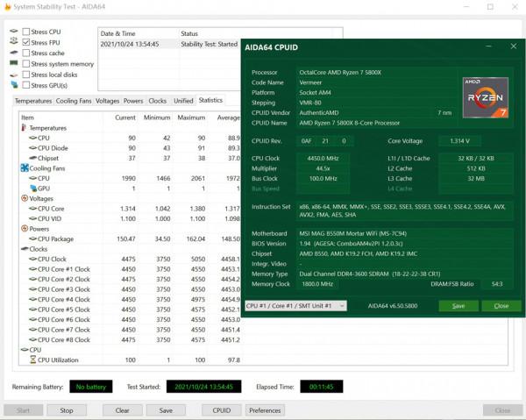The height and width of the screenshot is (420, 526).
Task: Click the icon beside CPU Core #8 Clock
Action: tap(33, 339)
